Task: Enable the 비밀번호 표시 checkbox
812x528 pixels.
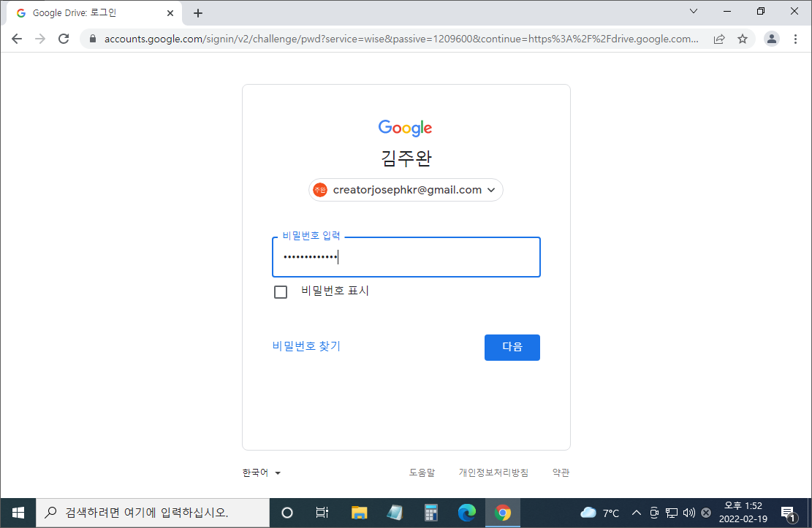Action: pyautogui.click(x=281, y=292)
